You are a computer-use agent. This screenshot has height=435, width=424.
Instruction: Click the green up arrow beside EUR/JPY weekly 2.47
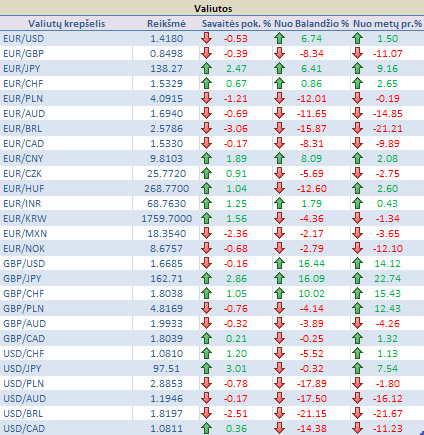(207, 68)
